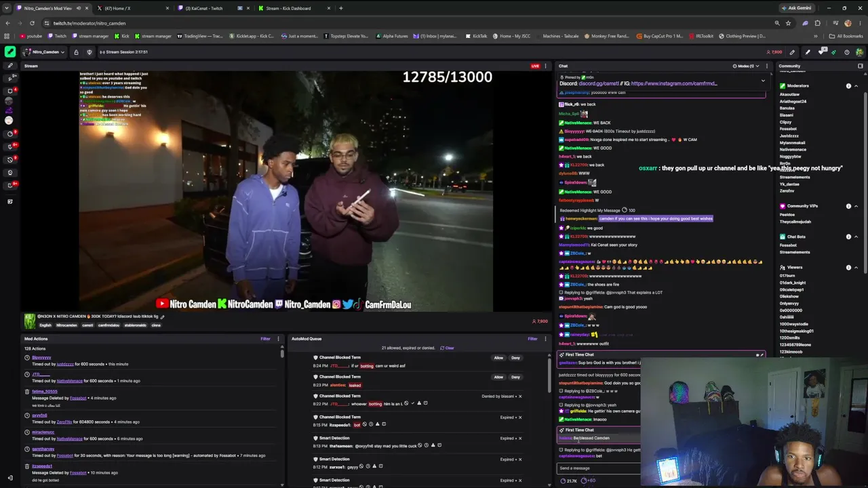The width and height of the screenshot is (868, 488).
Task: Collapse the Moderators list
Action: pyautogui.click(x=856, y=86)
